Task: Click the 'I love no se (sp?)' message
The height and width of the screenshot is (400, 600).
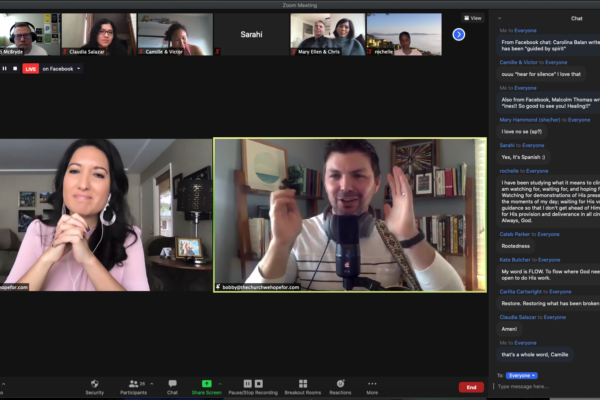Action: pyautogui.click(x=522, y=132)
